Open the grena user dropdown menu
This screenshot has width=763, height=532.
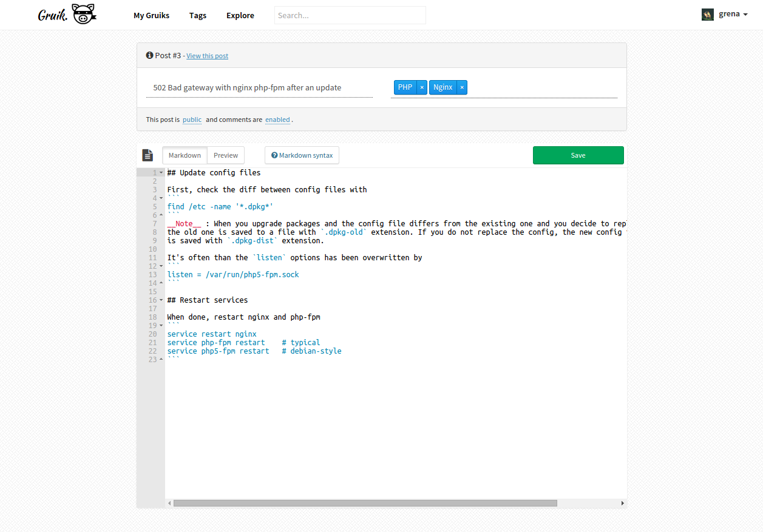click(x=733, y=15)
